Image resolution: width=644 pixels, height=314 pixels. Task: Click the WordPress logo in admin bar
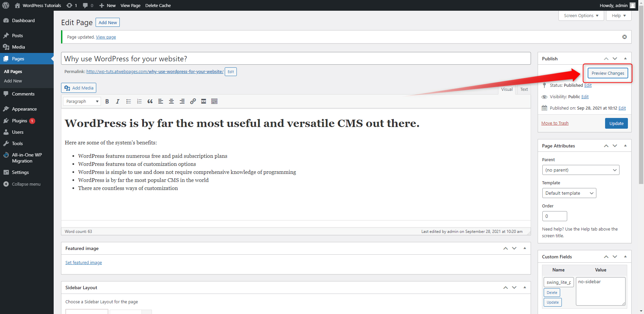pyautogui.click(x=6, y=5)
